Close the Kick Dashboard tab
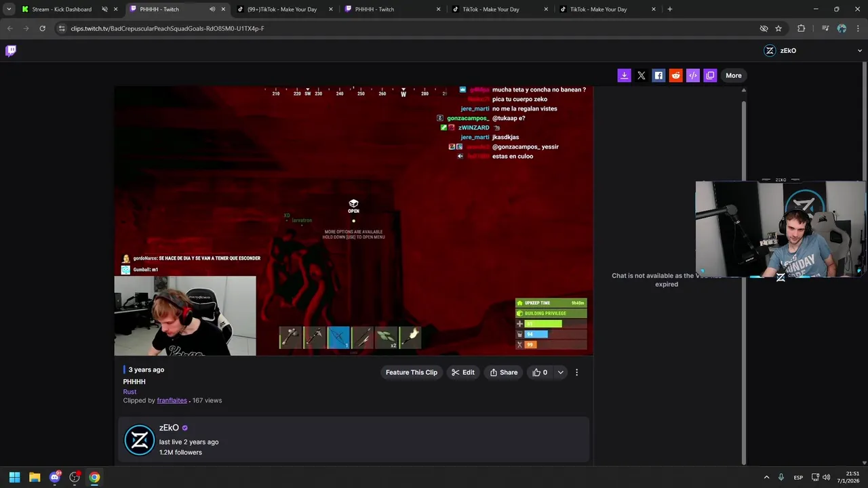 coord(116,9)
